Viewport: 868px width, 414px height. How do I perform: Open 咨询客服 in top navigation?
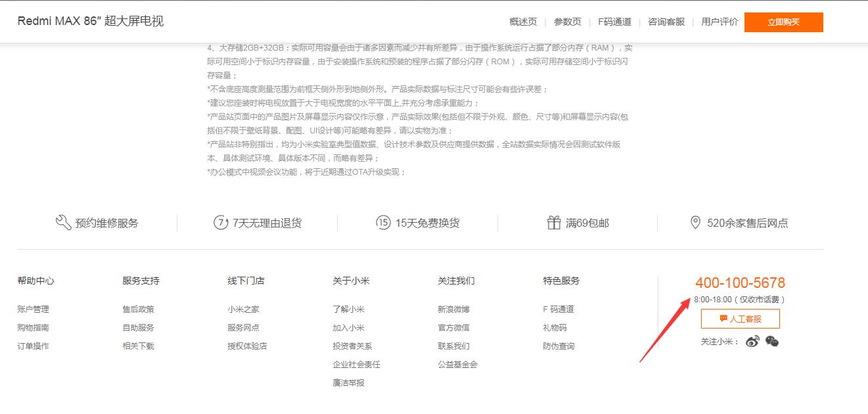point(666,22)
